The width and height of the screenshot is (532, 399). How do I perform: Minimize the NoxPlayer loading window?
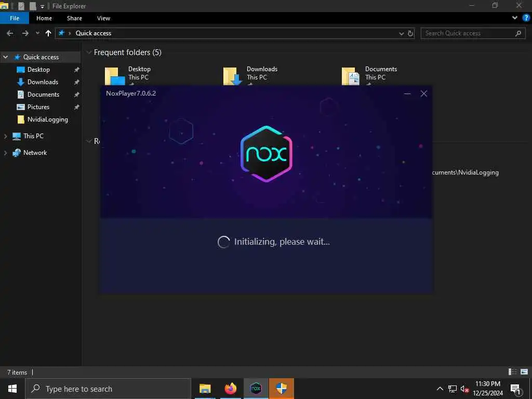pyautogui.click(x=407, y=94)
